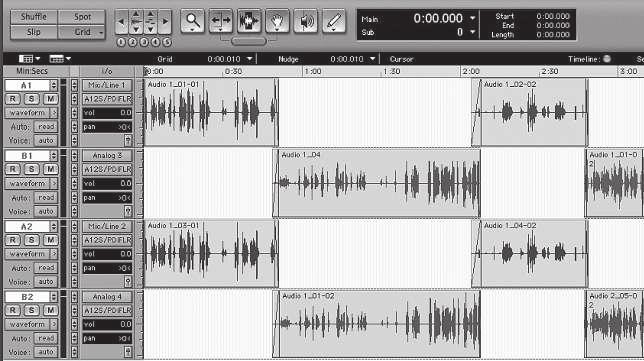Select zoom preset 1
The height and width of the screenshot is (361, 644).
point(121,42)
